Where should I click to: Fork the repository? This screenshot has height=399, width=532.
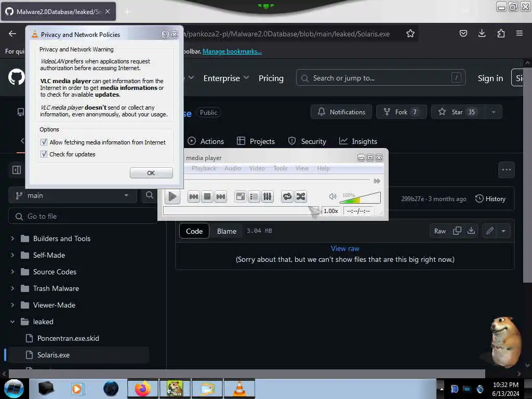402,112
